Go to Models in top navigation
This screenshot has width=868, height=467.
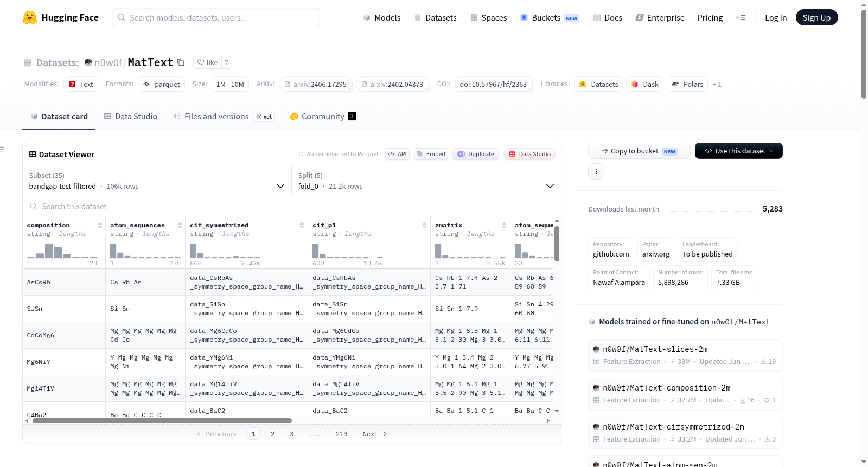pos(382,17)
